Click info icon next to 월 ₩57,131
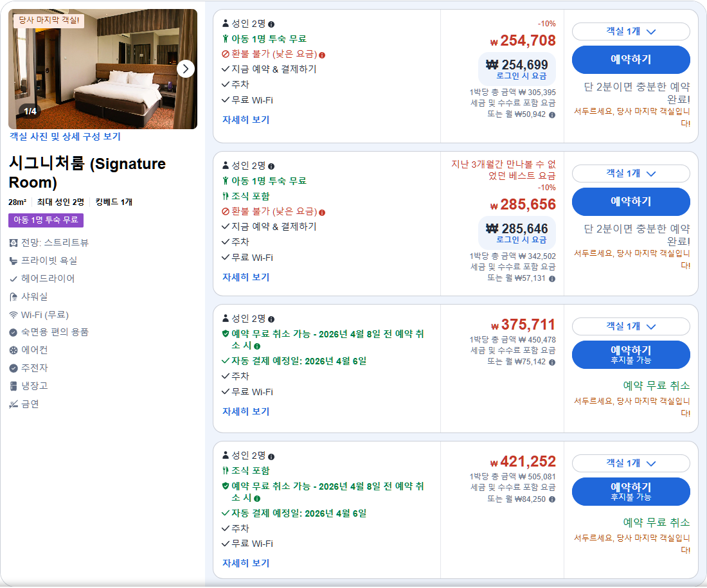 552,279
